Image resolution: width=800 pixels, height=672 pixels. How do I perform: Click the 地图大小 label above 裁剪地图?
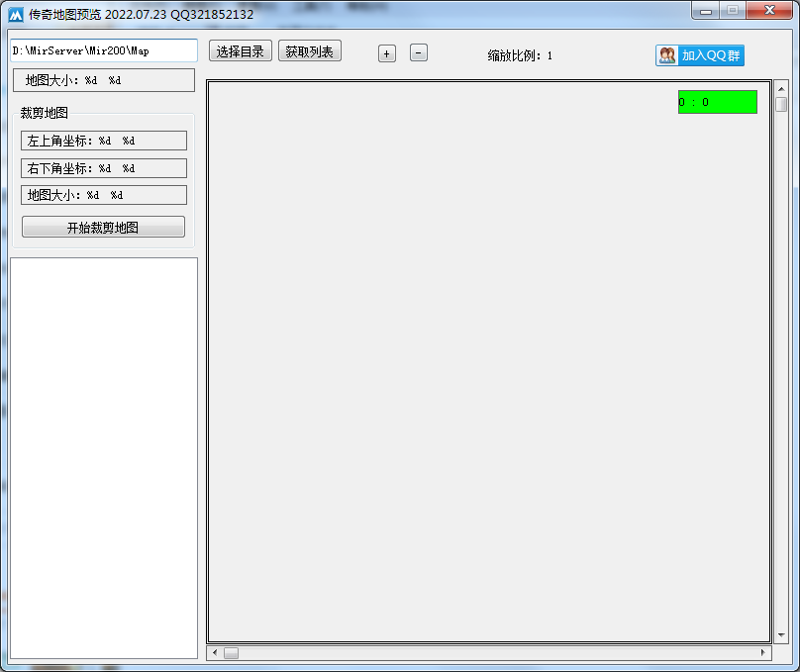coord(104,80)
